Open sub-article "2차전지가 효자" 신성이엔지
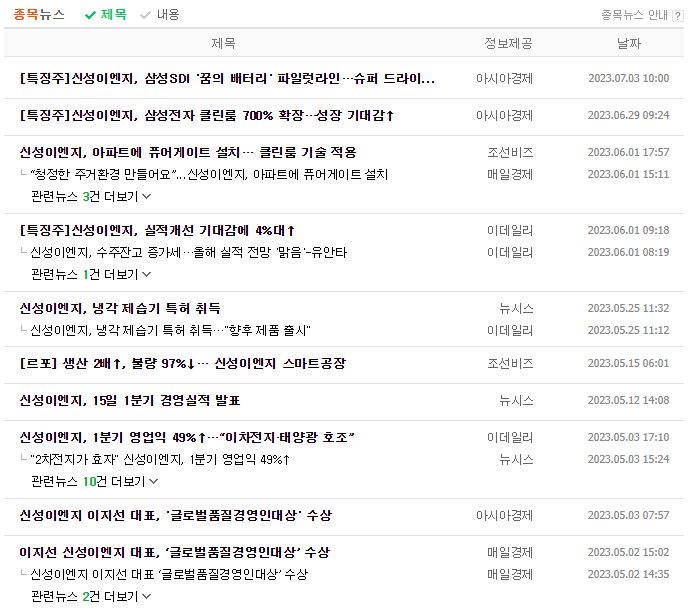Screen dimensions: 699x610 (160, 459)
